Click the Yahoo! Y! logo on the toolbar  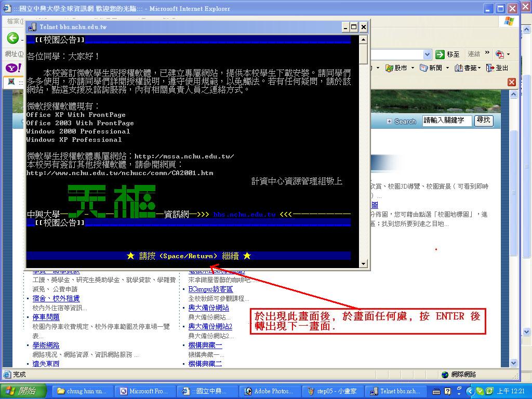tap(14, 68)
